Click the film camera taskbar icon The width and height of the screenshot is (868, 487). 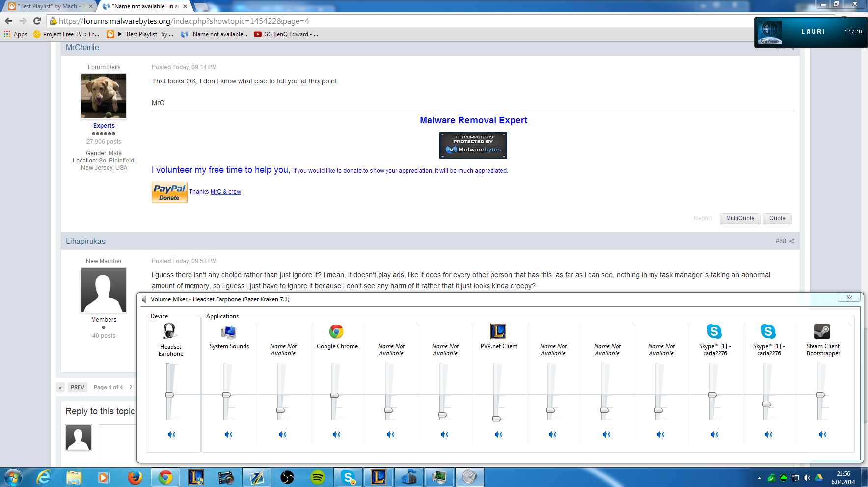[226, 477]
